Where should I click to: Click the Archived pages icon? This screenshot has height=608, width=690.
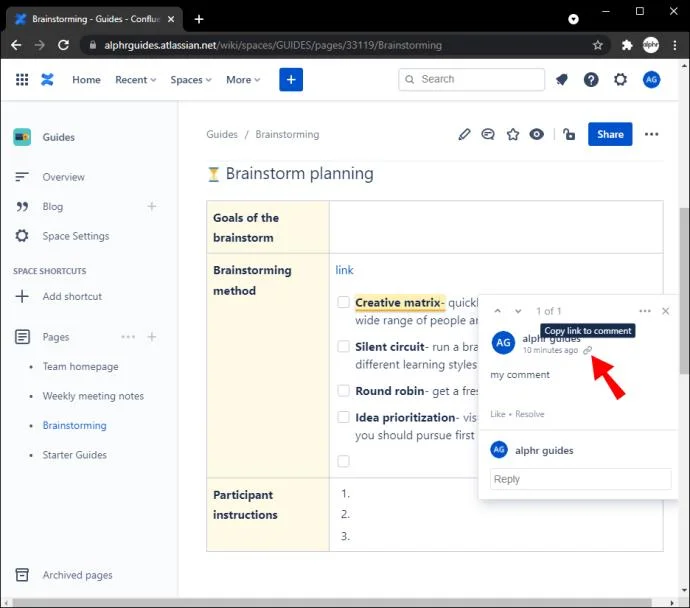pyautogui.click(x=22, y=575)
